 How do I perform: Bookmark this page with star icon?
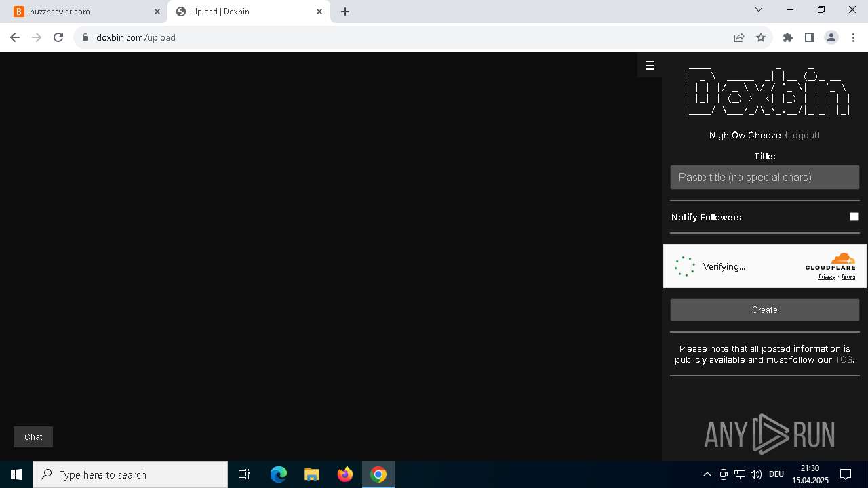(x=761, y=37)
